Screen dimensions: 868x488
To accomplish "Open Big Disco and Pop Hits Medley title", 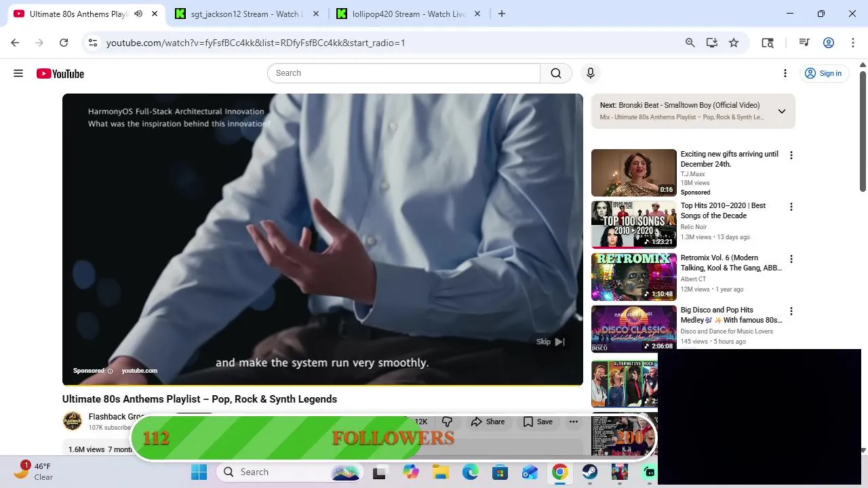I will (x=732, y=315).
